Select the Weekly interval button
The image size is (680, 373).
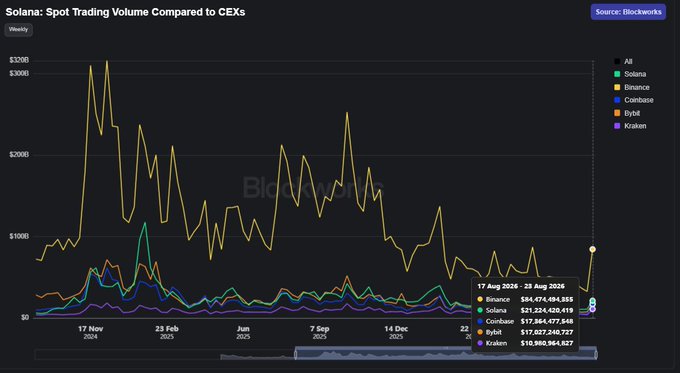pos(19,29)
